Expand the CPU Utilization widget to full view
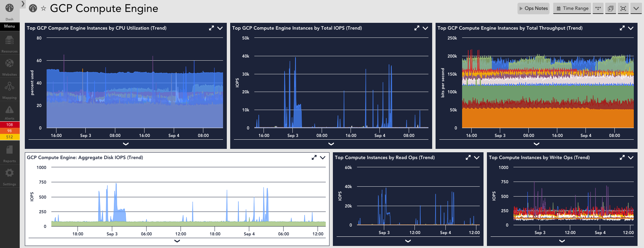This screenshot has height=248, width=644. point(211,28)
